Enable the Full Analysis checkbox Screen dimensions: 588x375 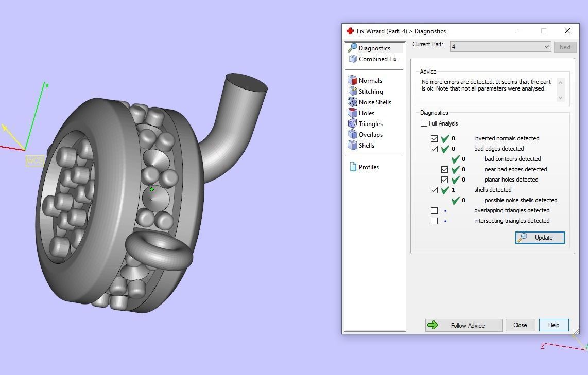(424, 123)
